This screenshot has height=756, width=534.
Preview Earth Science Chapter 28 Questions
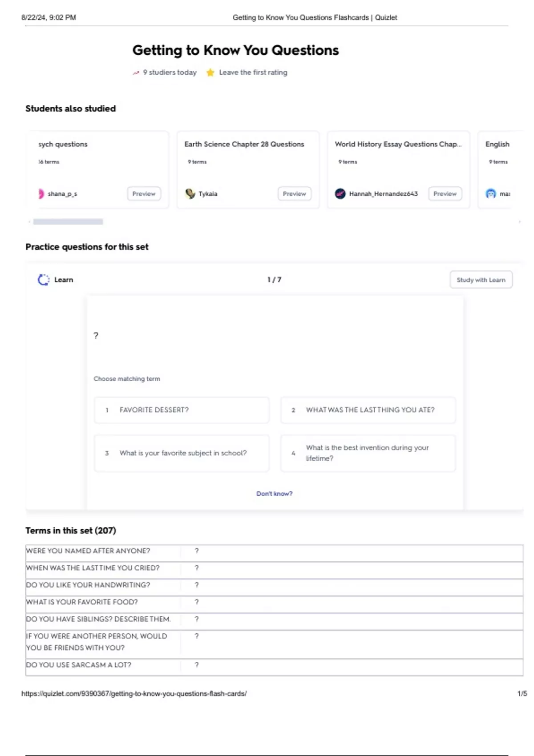[295, 194]
